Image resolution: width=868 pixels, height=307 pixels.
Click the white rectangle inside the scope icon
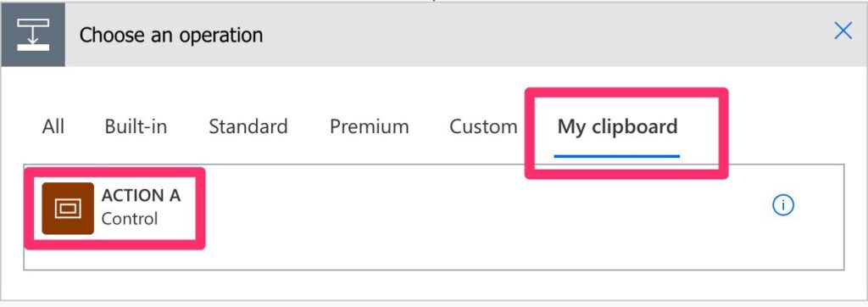pyautogui.click(x=68, y=209)
